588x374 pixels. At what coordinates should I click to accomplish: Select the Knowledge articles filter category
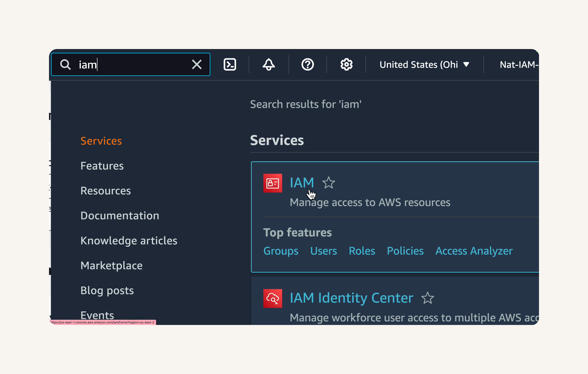tap(129, 241)
